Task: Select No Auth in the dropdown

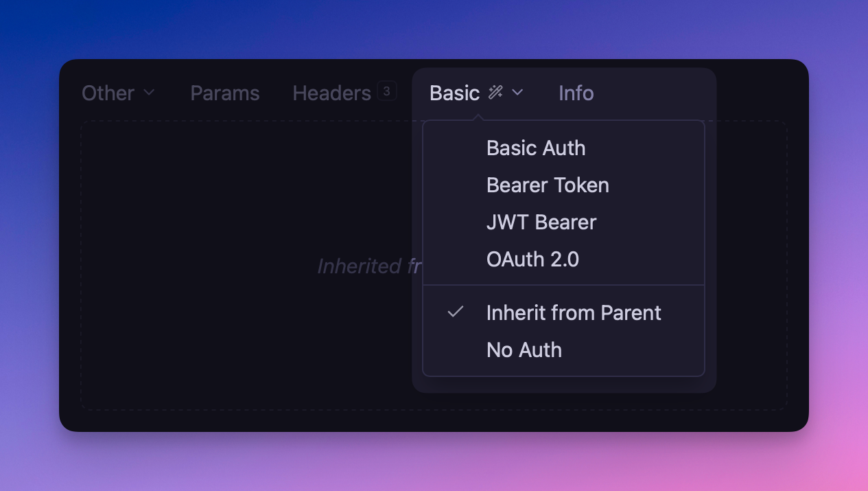Action: 524,350
